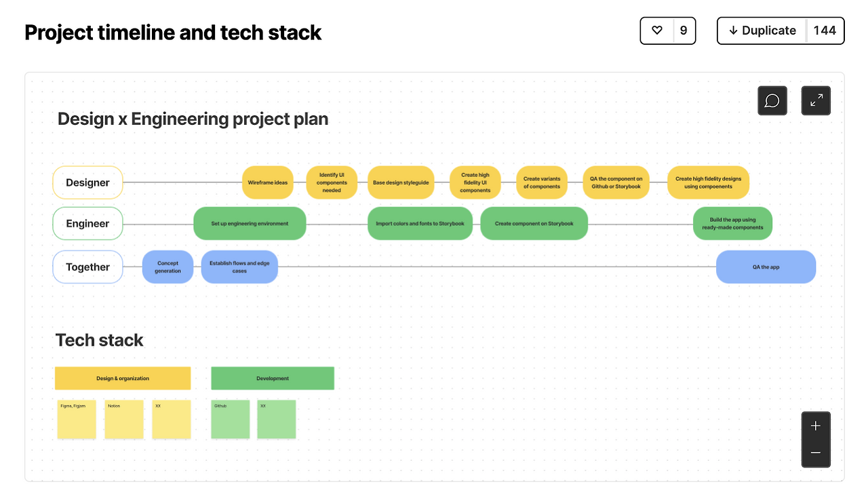Click the Figma, Figjam sticky note
Screen dimensions: 868x496
click(77, 419)
